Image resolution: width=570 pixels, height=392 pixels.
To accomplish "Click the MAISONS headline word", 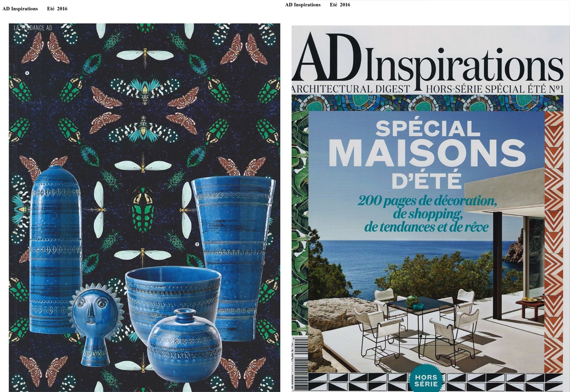I will 427,153.
